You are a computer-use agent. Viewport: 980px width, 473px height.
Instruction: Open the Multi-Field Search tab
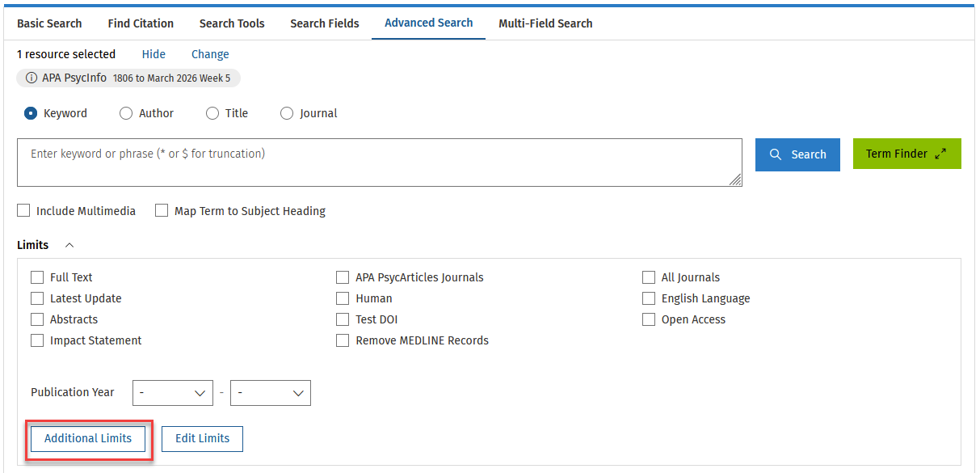(545, 23)
